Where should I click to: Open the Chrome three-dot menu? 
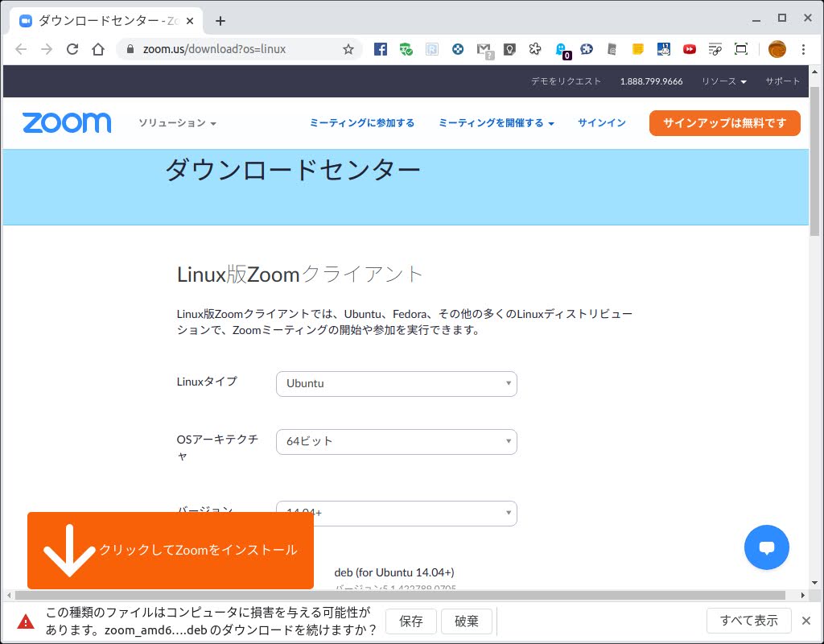tap(803, 49)
